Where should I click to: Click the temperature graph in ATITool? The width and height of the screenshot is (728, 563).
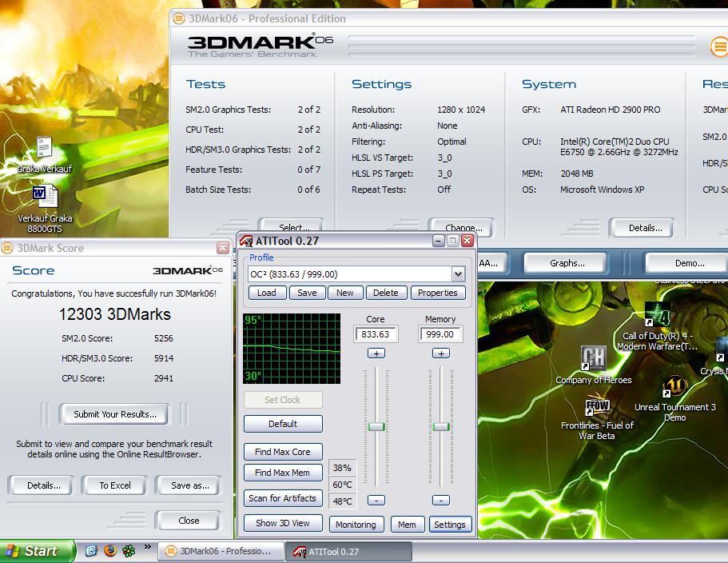pos(292,349)
